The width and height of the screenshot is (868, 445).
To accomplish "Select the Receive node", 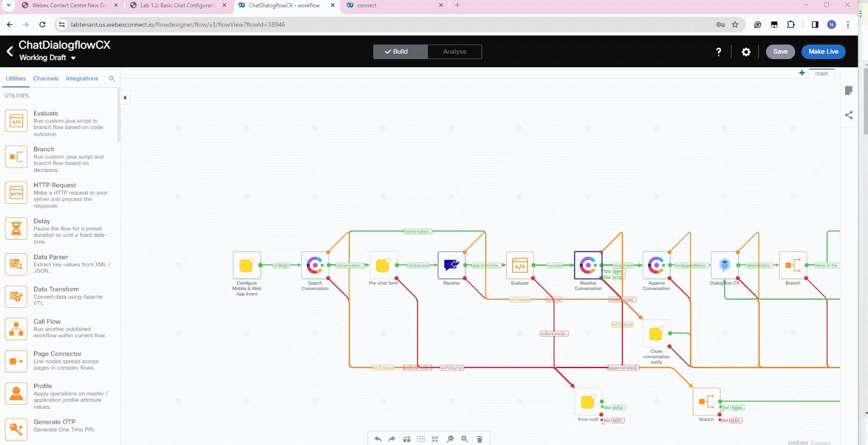I will coord(451,265).
